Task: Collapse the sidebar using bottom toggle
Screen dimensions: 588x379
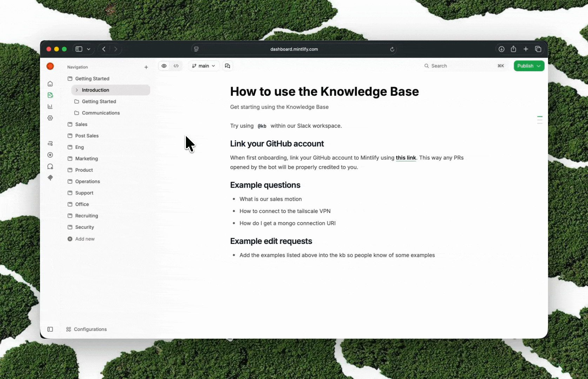Action: (x=50, y=329)
